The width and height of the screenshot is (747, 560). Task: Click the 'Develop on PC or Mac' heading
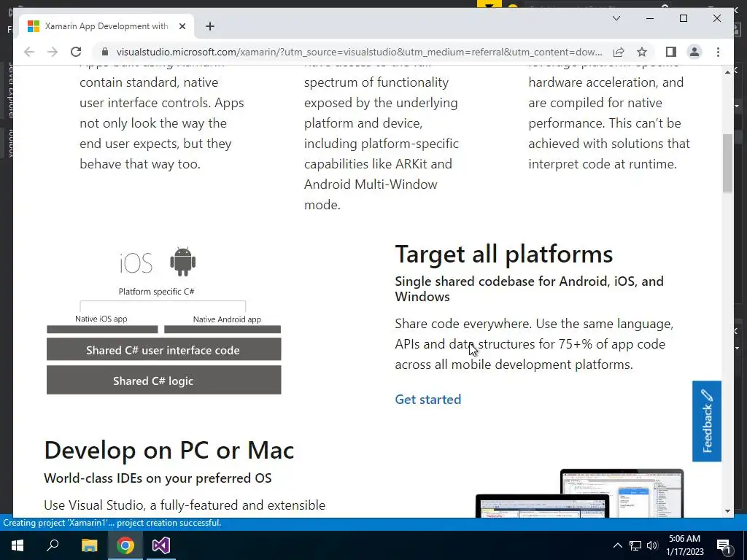tap(169, 450)
